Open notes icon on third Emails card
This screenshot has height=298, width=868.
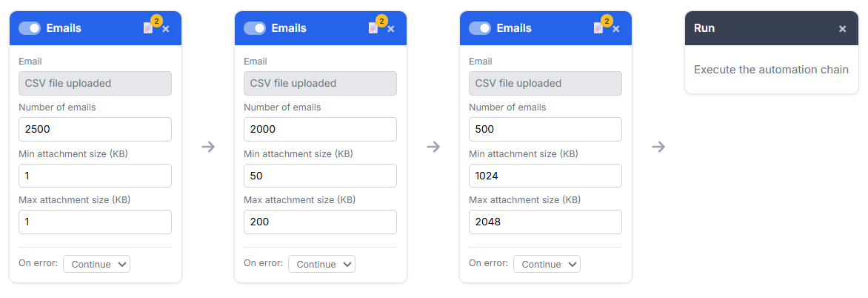point(598,28)
